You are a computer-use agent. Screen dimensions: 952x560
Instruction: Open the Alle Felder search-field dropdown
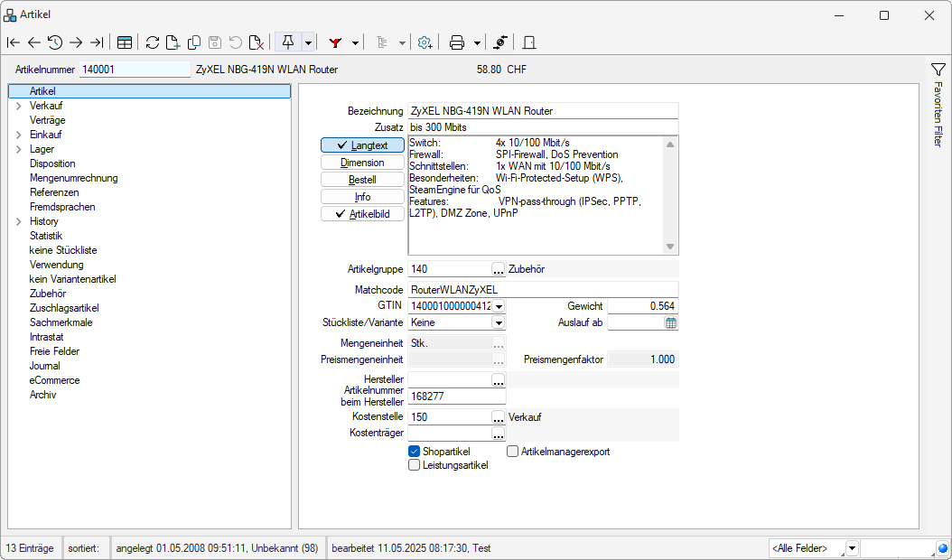point(852,548)
